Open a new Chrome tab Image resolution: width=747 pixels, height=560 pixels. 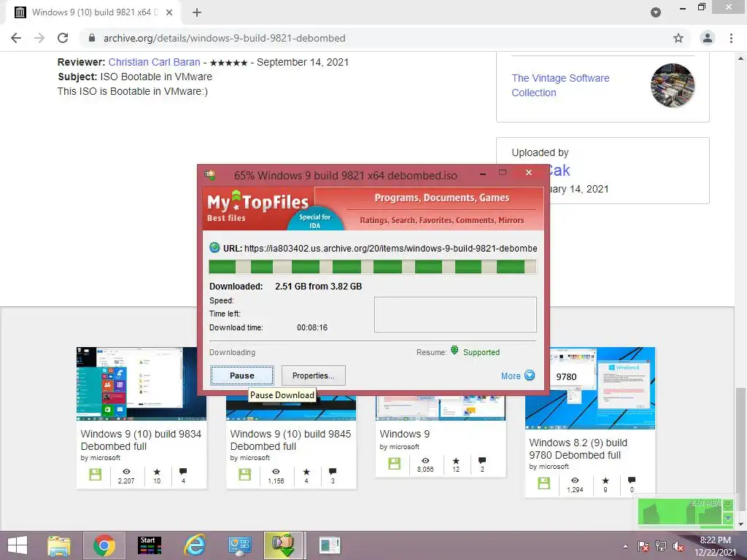(197, 12)
